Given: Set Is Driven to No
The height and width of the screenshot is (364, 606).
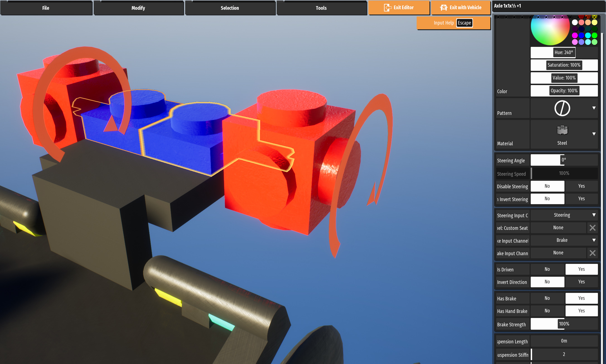Looking at the screenshot, I should [547, 269].
